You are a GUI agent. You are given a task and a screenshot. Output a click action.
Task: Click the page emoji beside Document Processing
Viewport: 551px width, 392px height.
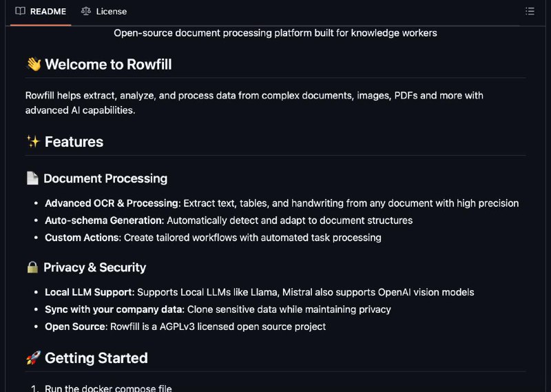pyautogui.click(x=32, y=178)
